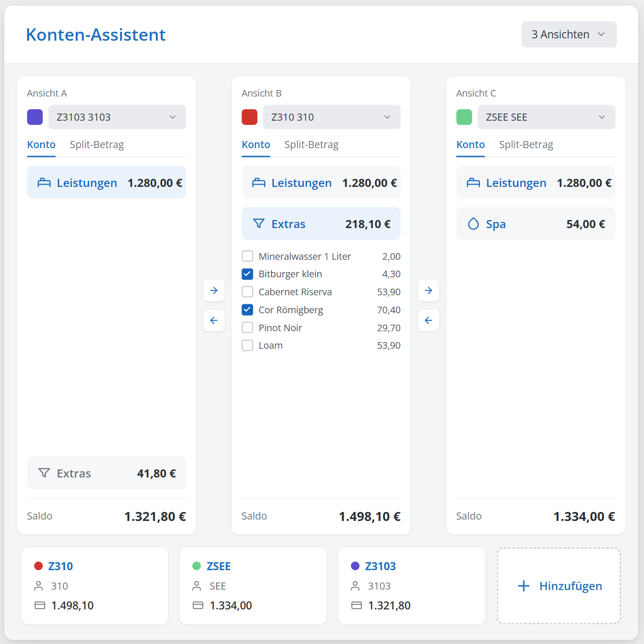Tick the Pinot Noir checkbox

pos(247,328)
